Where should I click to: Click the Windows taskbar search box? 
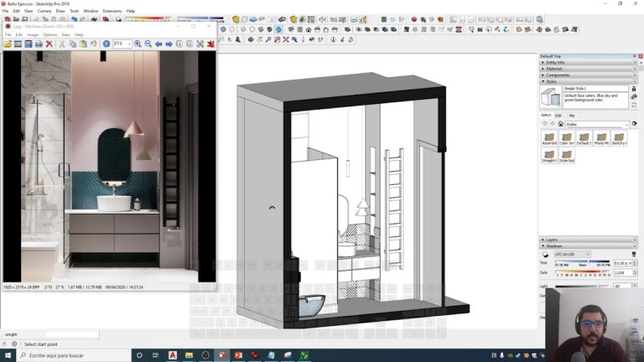pos(75,355)
